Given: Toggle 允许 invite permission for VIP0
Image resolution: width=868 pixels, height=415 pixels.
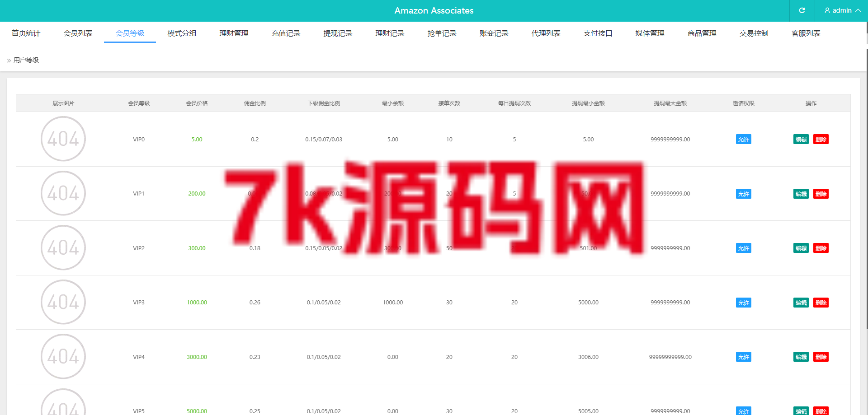Looking at the screenshot, I should point(743,139).
